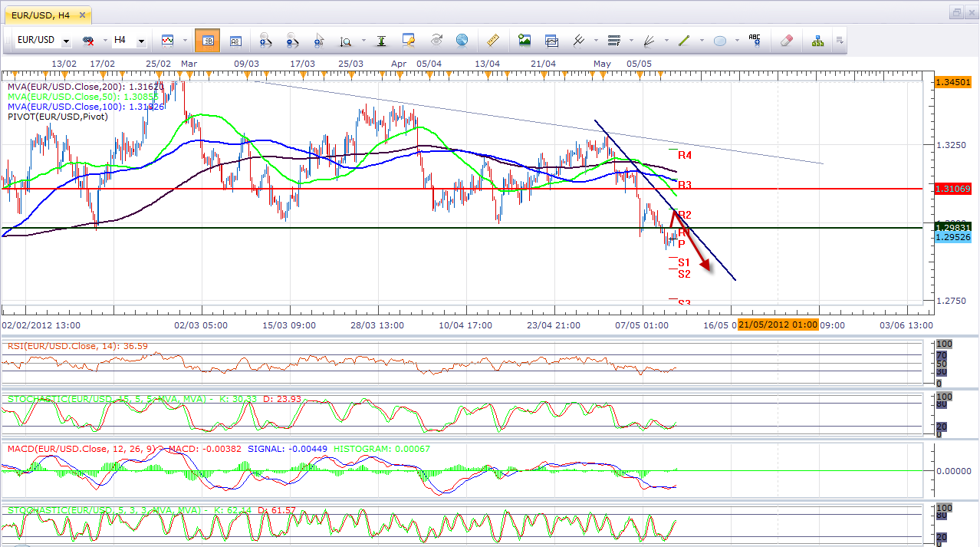Image resolution: width=980 pixels, height=547 pixels.
Task: Click the 1.29831 price level label
Action: (x=953, y=227)
